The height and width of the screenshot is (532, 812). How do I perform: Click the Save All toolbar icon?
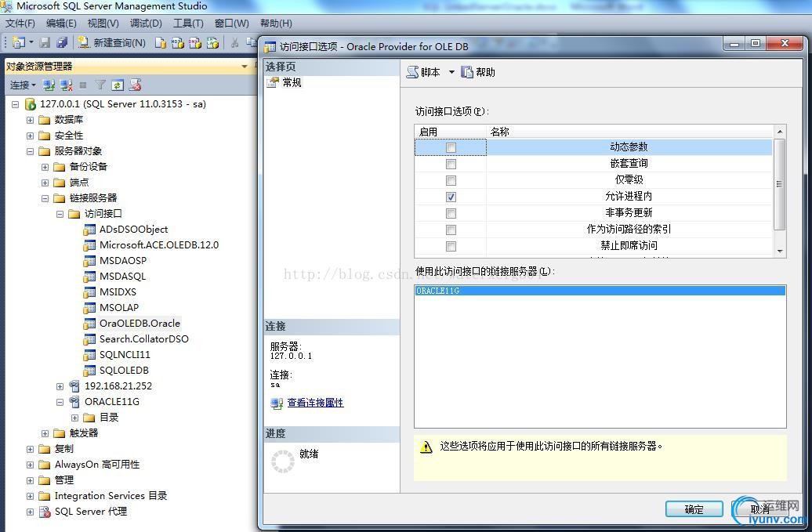tap(62, 42)
